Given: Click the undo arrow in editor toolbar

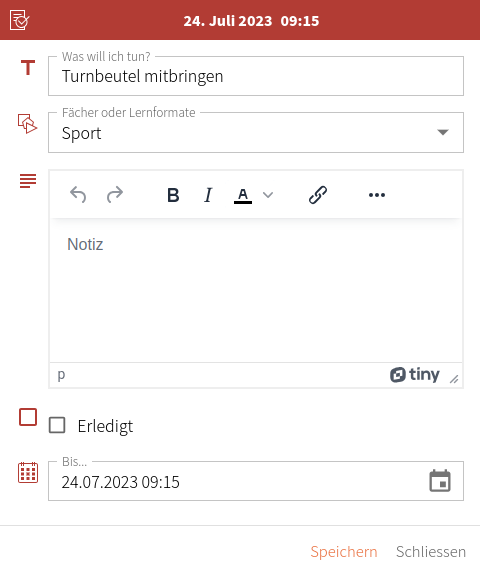Looking at the screenshot, I should [x=78, y=195].
